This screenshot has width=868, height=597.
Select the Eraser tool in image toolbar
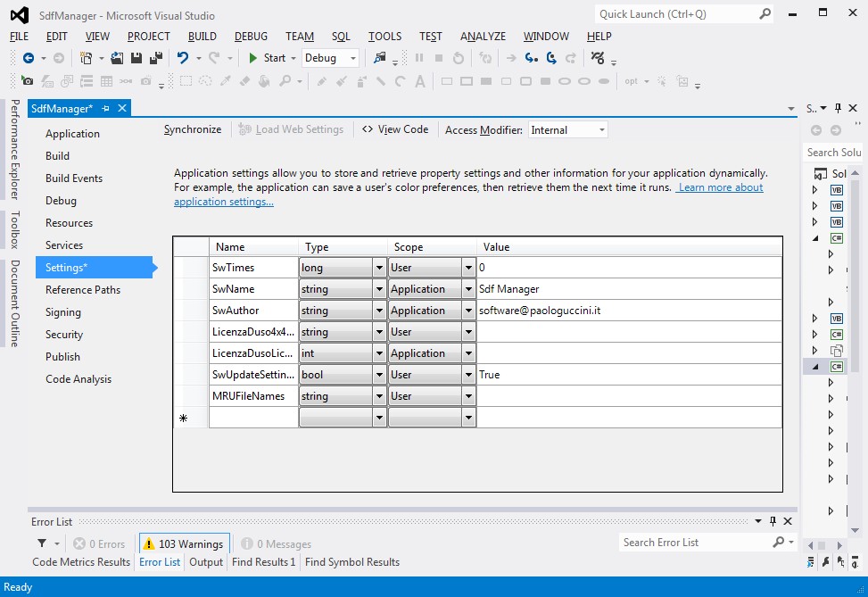(244, 81)
